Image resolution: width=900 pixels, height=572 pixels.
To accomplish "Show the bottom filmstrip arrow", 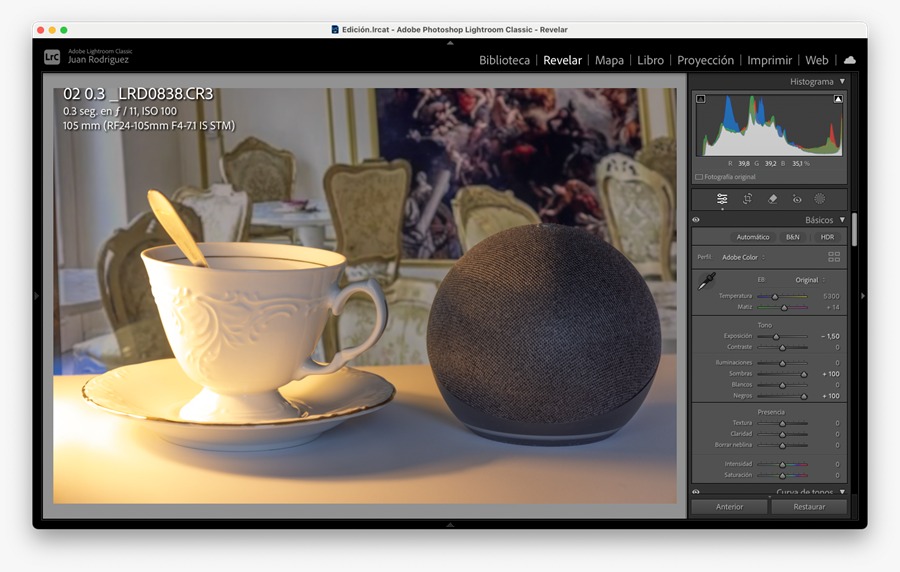I will tap(450, 524).
